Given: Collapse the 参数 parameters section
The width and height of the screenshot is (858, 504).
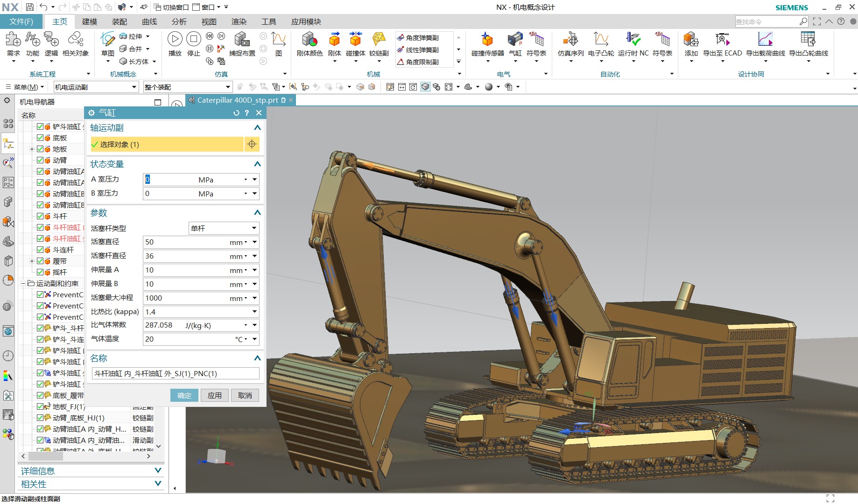Looking at the screenshot, I should [x=257, y=212].
